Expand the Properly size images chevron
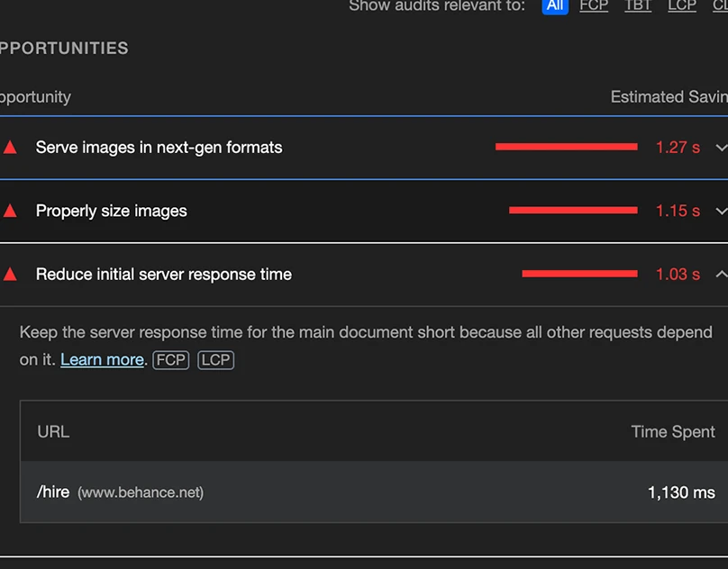 point(720,211)
